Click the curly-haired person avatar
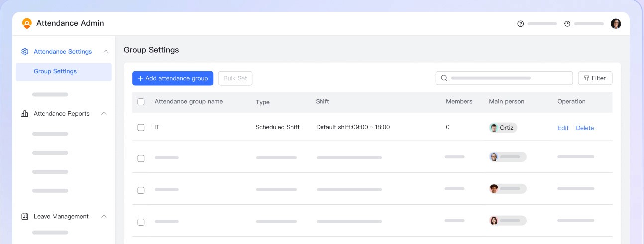This screenshot has height=244, width=644. (x=494, y=189)
